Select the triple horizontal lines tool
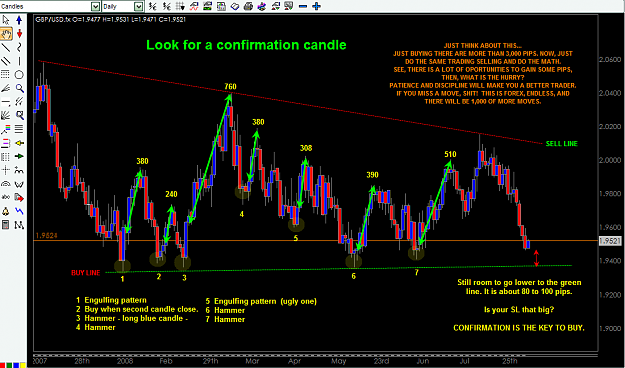 [19, 129]
